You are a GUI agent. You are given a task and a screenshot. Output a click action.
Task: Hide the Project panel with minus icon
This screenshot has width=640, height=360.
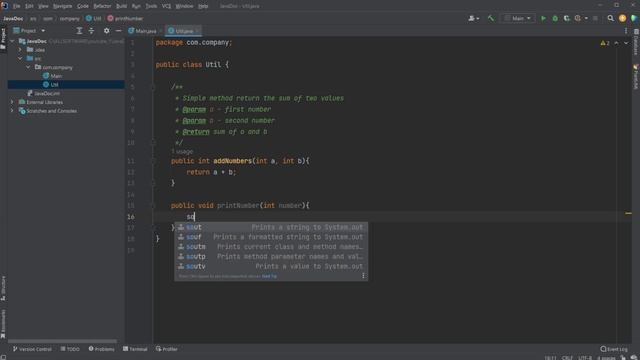coord(118,31)
